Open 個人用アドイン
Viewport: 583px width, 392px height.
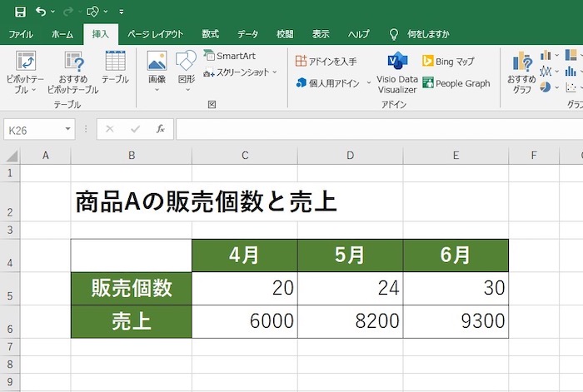328,83
